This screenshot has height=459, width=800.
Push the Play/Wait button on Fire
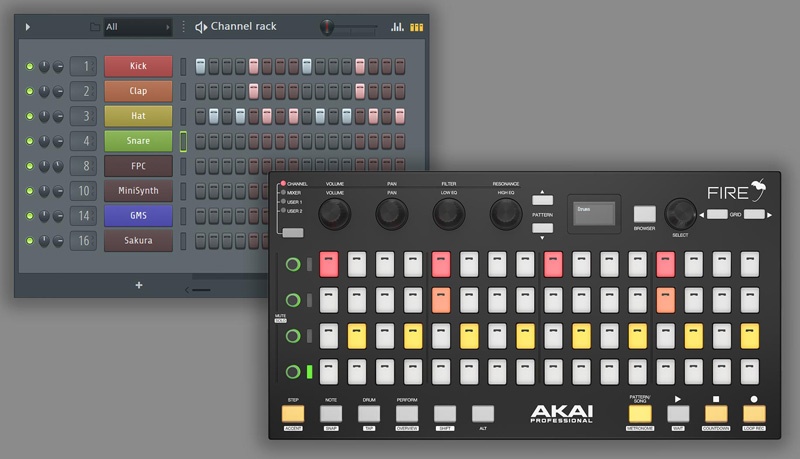(x=678, y=414)
